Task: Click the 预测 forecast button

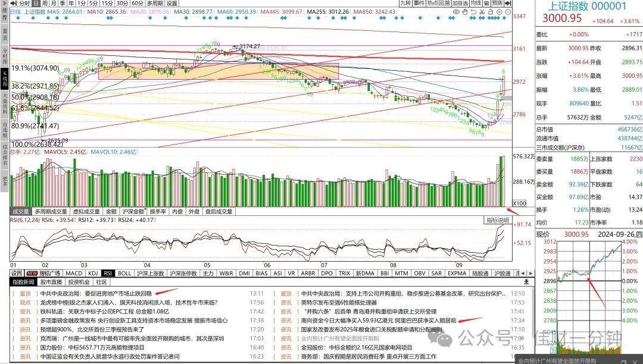Action: tap(497, 4)
